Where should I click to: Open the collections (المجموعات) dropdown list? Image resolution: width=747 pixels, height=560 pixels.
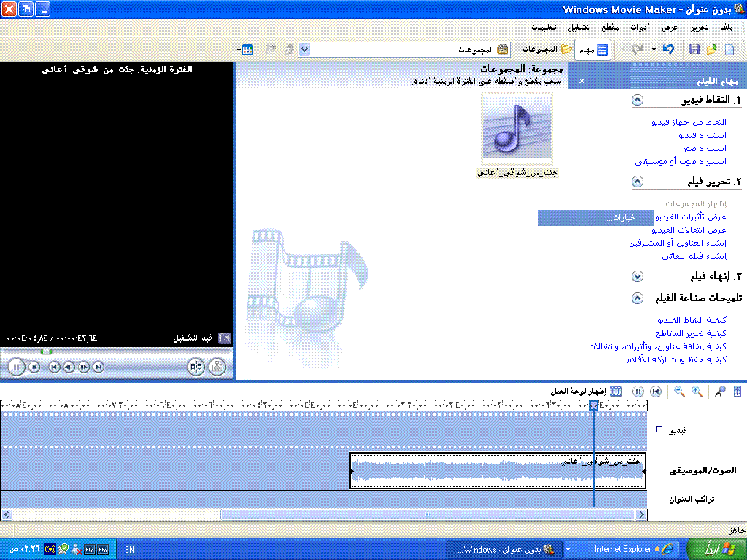305,50
